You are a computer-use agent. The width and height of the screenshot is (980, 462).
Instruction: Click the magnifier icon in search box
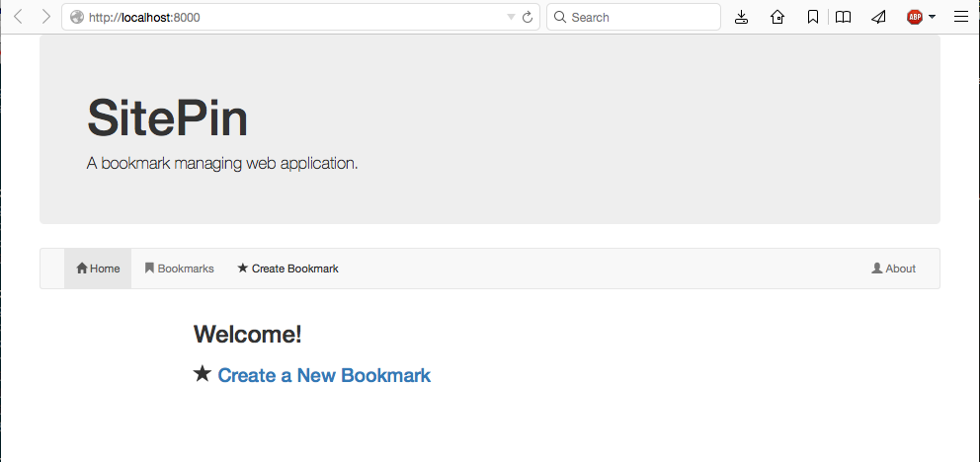coord(560,17)
